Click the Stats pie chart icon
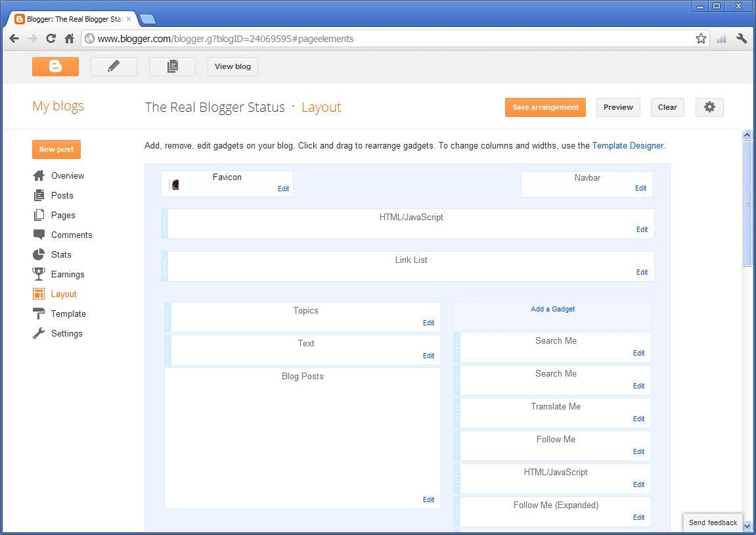Screen dimensions: 756x535 click(39, 254)
